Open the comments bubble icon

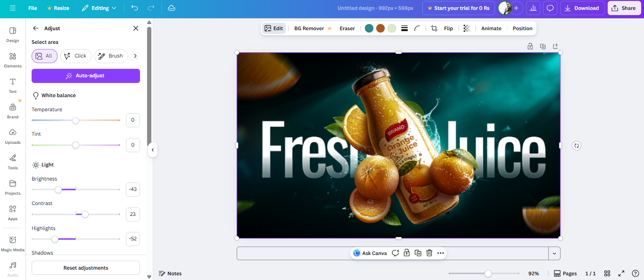(550, 8)
